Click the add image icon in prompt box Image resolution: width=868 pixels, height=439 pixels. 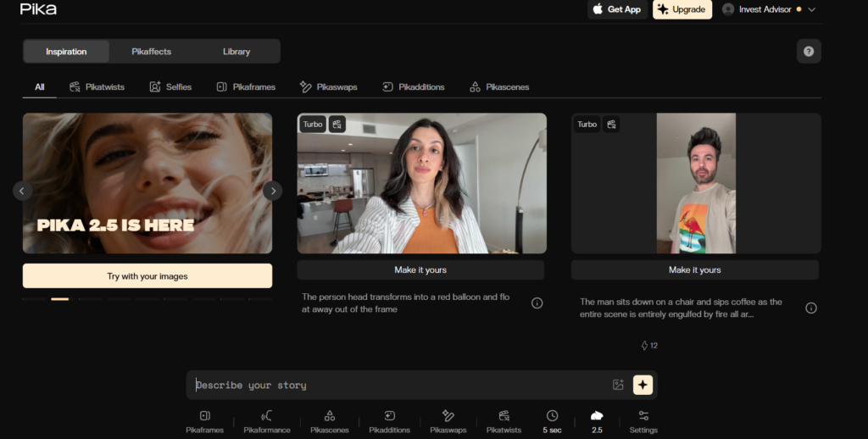point(618,385)
